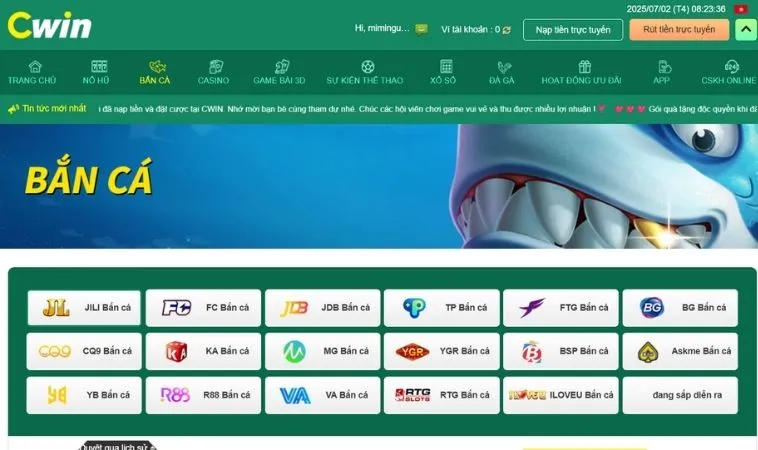
Task: Click the Cwin logo
Action: pyautogui.click(x=50, y=25)
